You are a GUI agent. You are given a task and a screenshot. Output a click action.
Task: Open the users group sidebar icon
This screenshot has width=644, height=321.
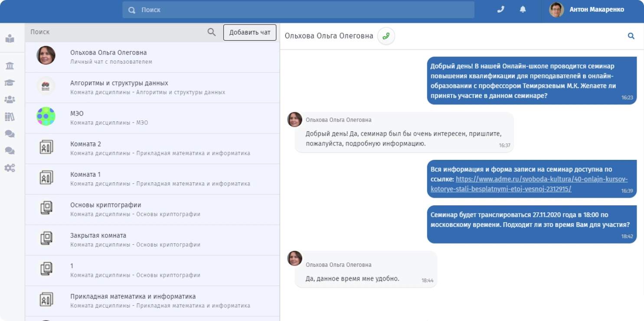point(10,100)
